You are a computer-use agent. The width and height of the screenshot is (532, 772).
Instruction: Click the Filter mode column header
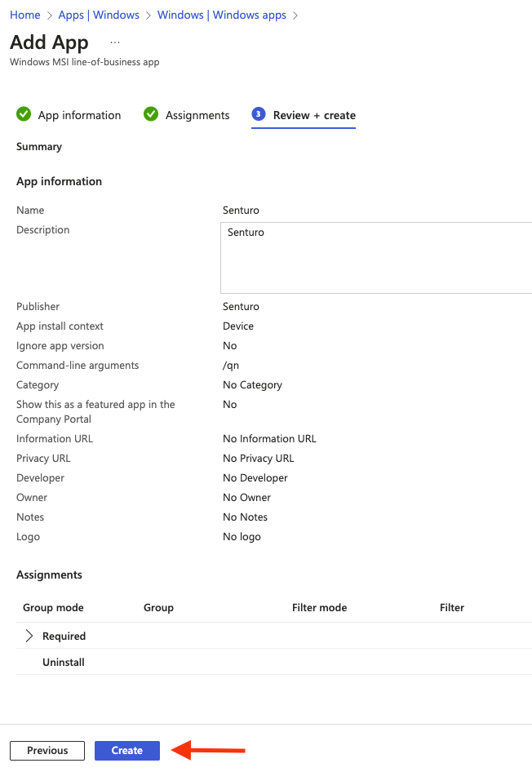click(319, 607)
